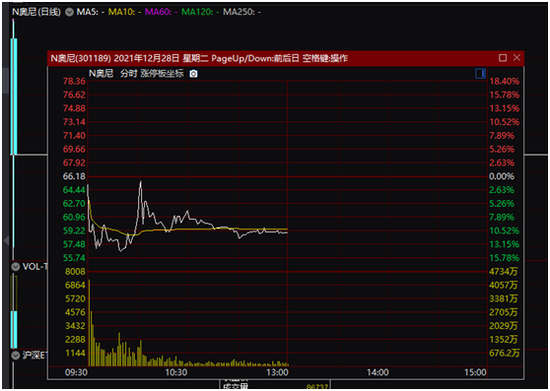Screen dimensions: 550x391
Task: Select the 分时 tab label
Action: click(x=128, y=74)
